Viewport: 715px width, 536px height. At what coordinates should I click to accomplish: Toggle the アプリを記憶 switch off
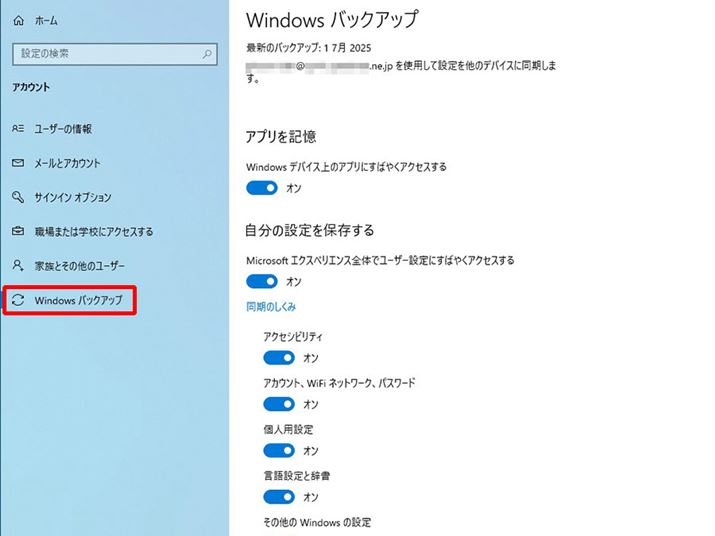point(262,188)
